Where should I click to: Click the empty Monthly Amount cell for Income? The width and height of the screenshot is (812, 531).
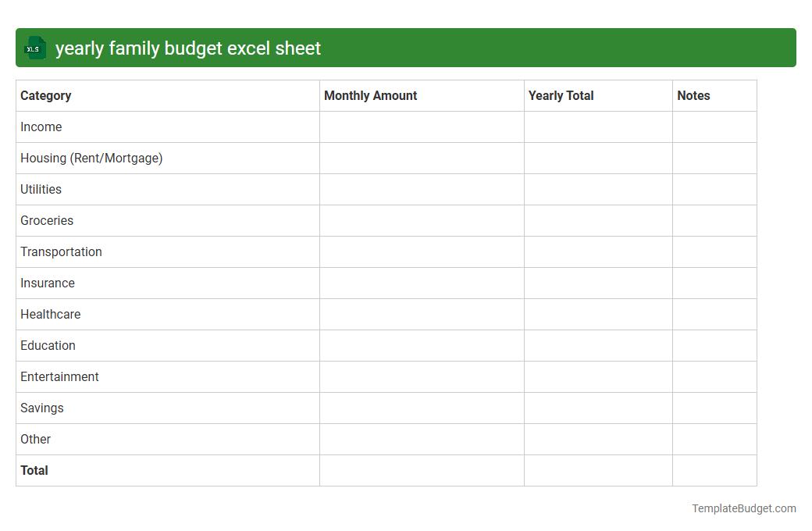(x=422, y=127)
